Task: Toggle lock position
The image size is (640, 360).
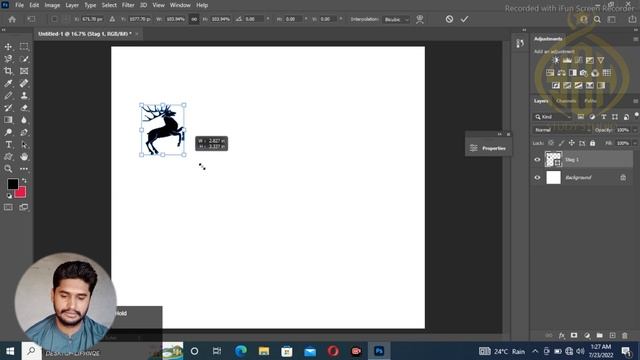Action: [x=572, y=143]
